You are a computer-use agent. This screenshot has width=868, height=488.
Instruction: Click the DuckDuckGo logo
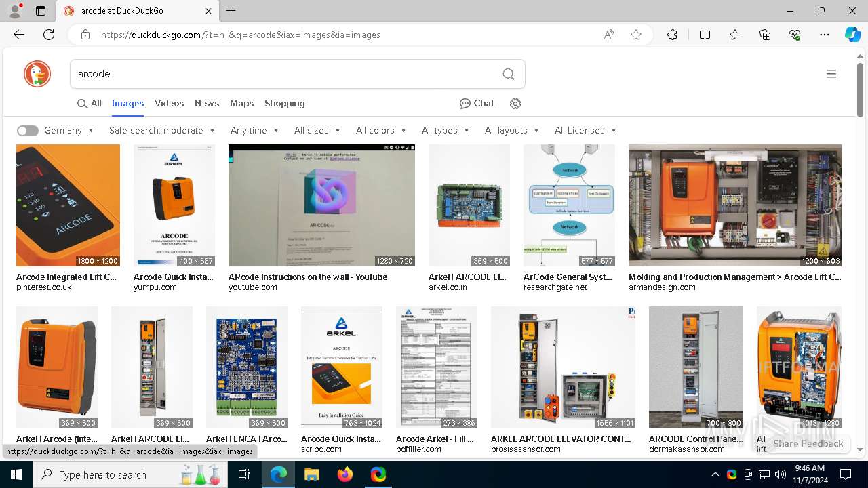37,74
